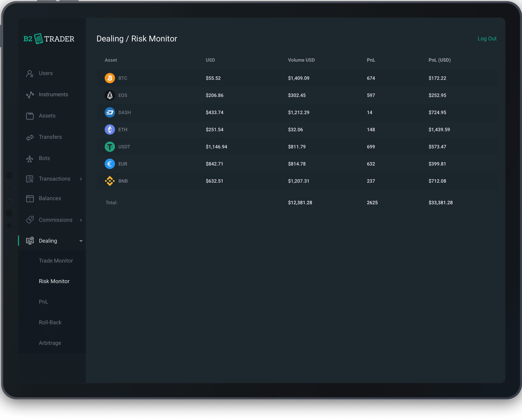Viewport: 522px width, 420px height.
Task: Click the $1,146.94 USD value
Action: [216, 147]
